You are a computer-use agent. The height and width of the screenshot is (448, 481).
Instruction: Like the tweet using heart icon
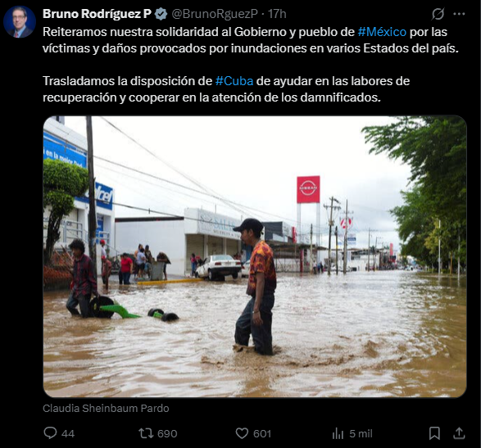pos(242,433)
